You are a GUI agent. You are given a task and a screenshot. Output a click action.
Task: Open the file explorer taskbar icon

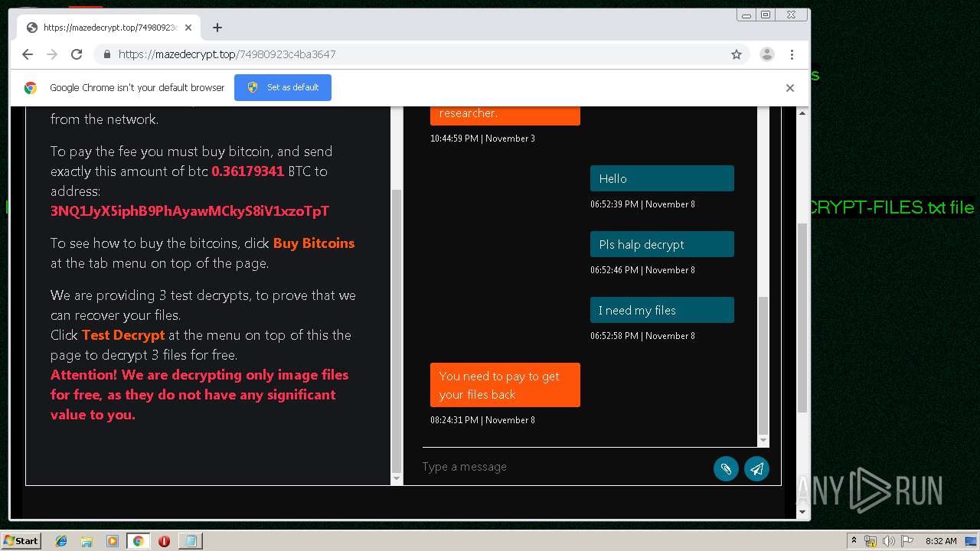click(87, 541)
